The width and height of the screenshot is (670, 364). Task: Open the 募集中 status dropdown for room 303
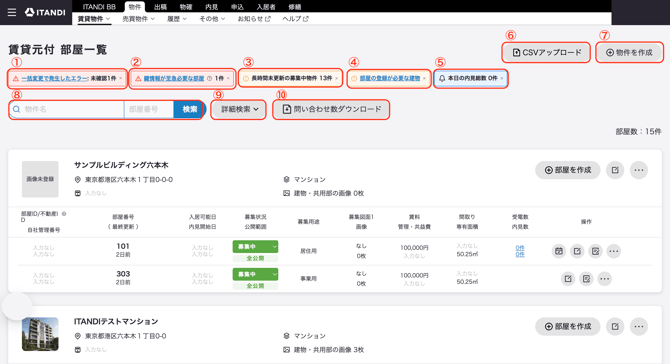click(x=255, y=274)
